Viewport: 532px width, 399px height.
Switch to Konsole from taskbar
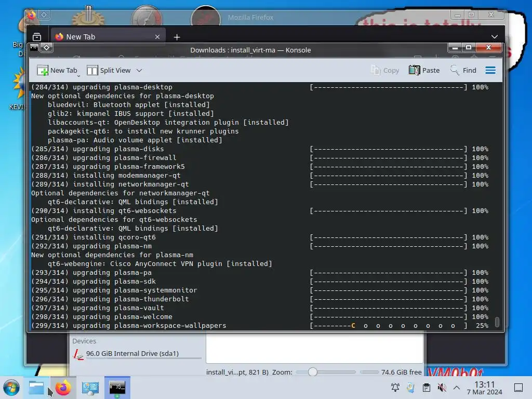[117, 388]
